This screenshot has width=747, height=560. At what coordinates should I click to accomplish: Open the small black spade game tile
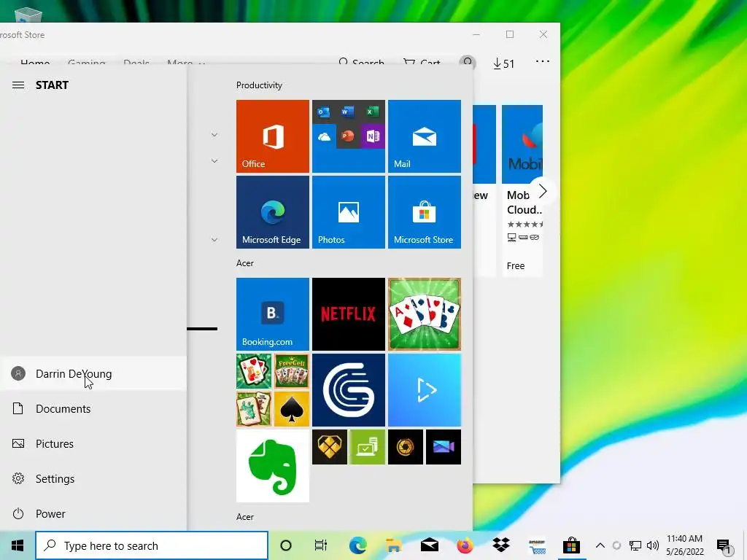pyautogui.click(x=292, y=409)
